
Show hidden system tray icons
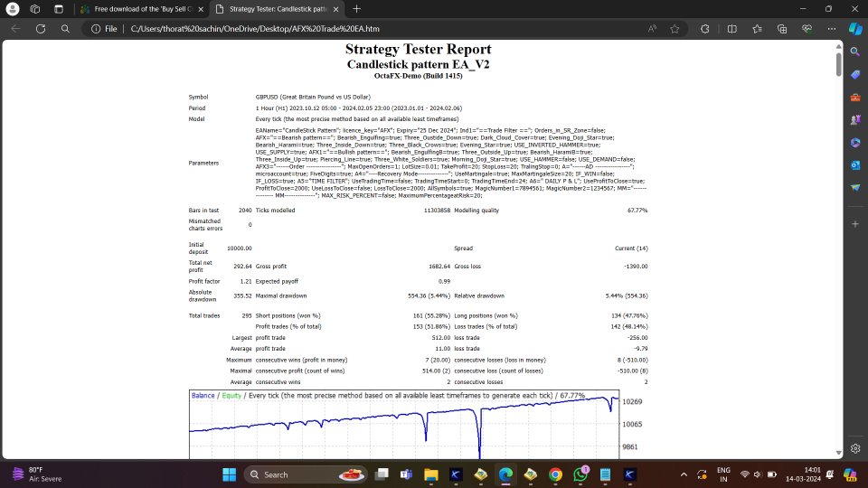coord(684,474)
